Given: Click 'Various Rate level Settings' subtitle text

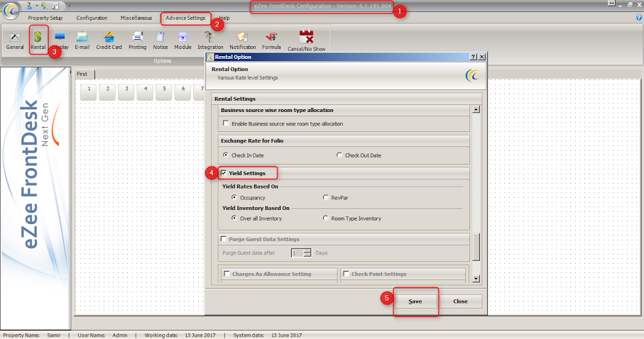Looking at the screenshot, I should coord(248,77).
